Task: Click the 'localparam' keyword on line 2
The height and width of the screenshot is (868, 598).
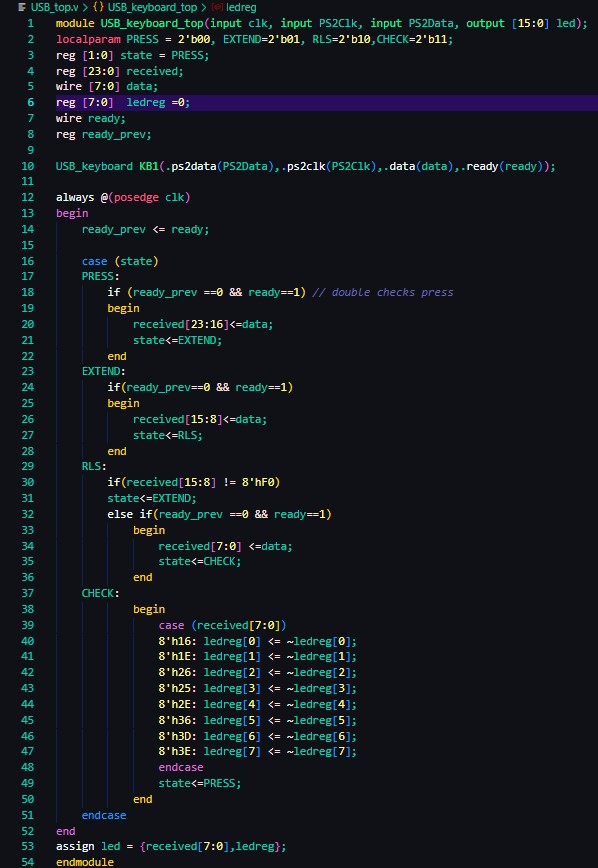Action: (x=88, y=39)
